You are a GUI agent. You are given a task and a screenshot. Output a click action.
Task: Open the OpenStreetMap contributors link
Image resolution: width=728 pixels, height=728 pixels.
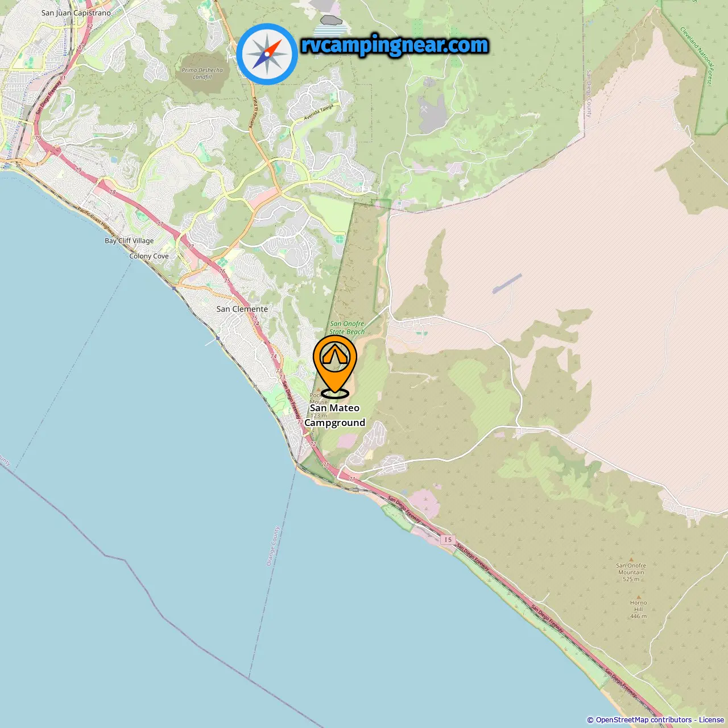pos(643,720)
